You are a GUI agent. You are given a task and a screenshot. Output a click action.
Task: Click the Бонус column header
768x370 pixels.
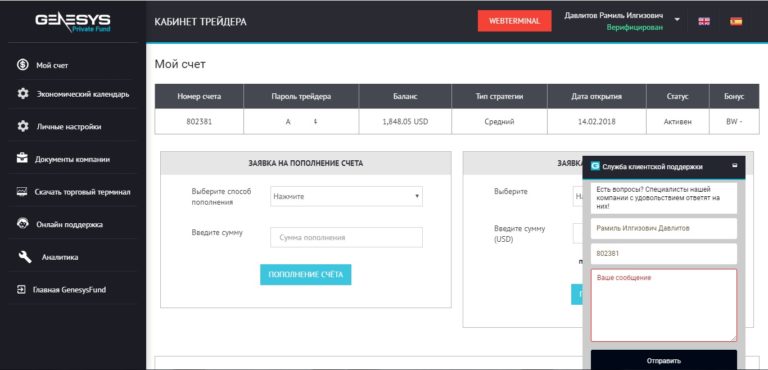click(x=734, y=97)
